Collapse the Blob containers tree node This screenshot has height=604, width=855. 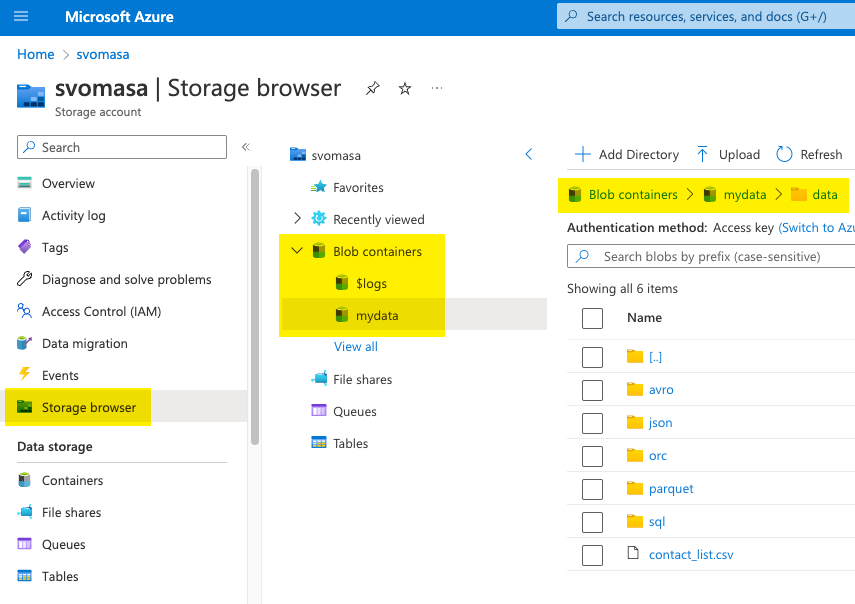click(297, 251)
